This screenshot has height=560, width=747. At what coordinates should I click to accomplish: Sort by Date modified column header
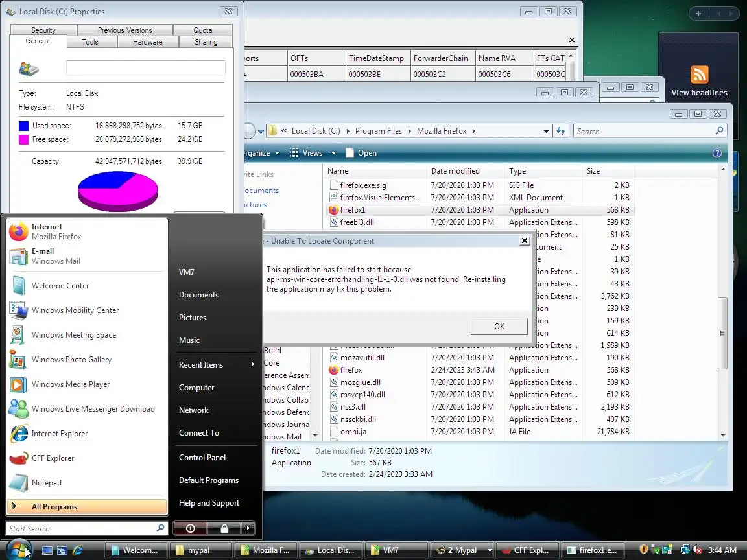466,171
